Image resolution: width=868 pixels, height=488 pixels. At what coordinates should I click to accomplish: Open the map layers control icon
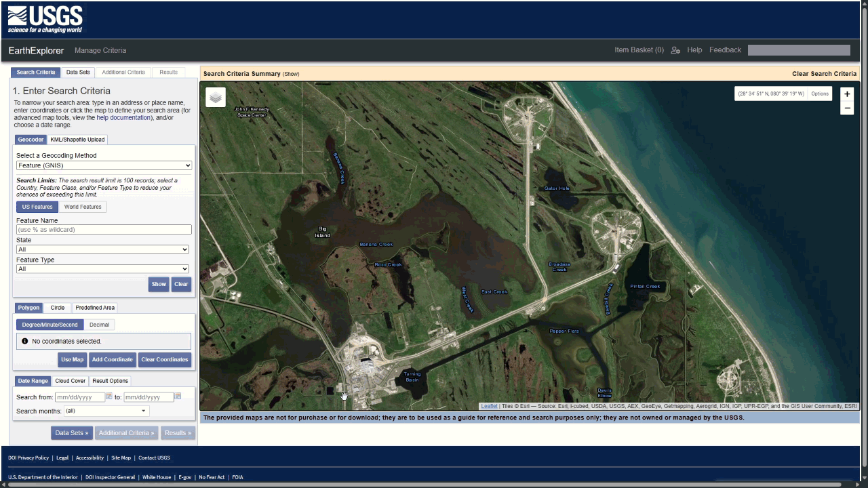click(x=216, y=98)
